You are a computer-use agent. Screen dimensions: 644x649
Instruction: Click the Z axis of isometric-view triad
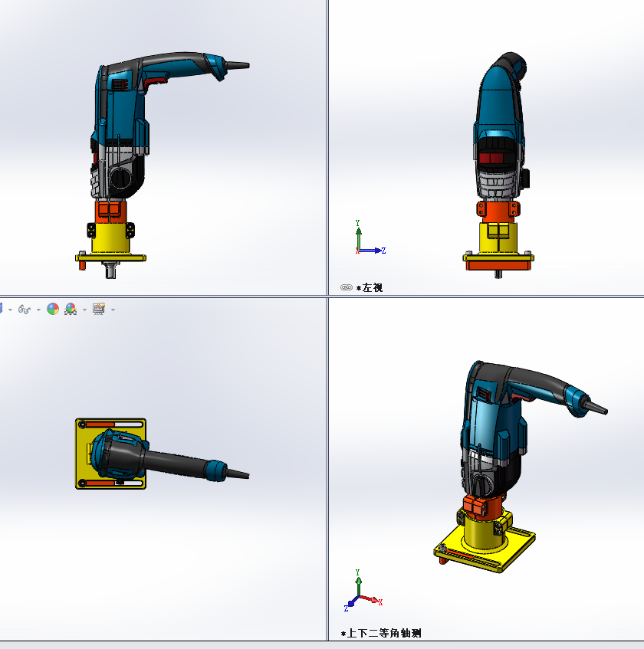pyautogui.click(x=350, y=605)
